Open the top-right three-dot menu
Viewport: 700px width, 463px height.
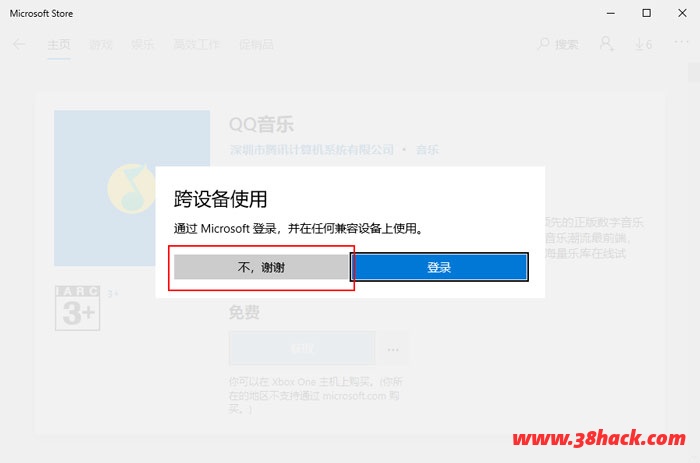click(x=682, y=44)
